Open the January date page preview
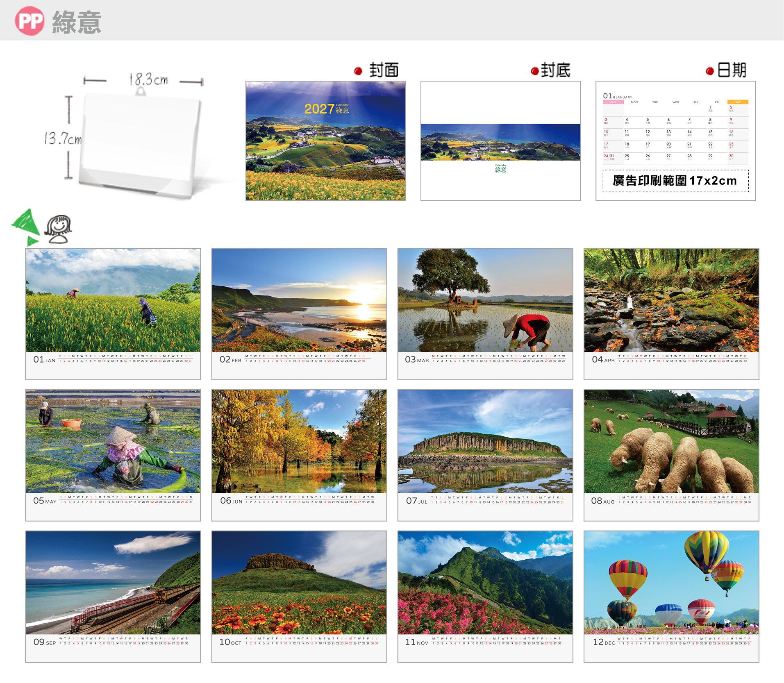The width and height of the screenshot is (784, 683). pyautogui.click(x=675, y=141)
